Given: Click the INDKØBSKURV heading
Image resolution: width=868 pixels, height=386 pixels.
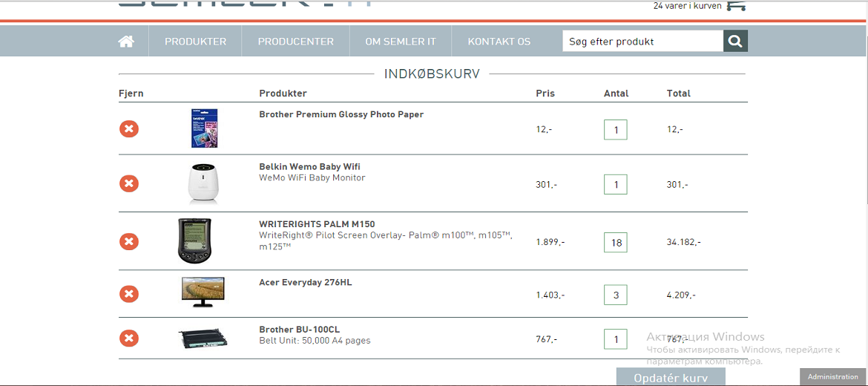Looking at the screenshot, I should coord(432,73).
